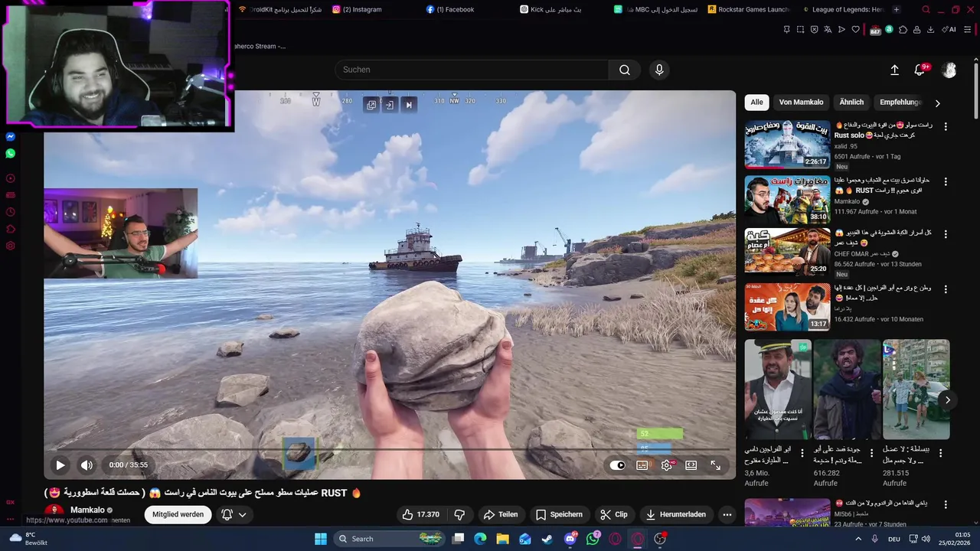Like the video showing 17.370

pos(421,514)
